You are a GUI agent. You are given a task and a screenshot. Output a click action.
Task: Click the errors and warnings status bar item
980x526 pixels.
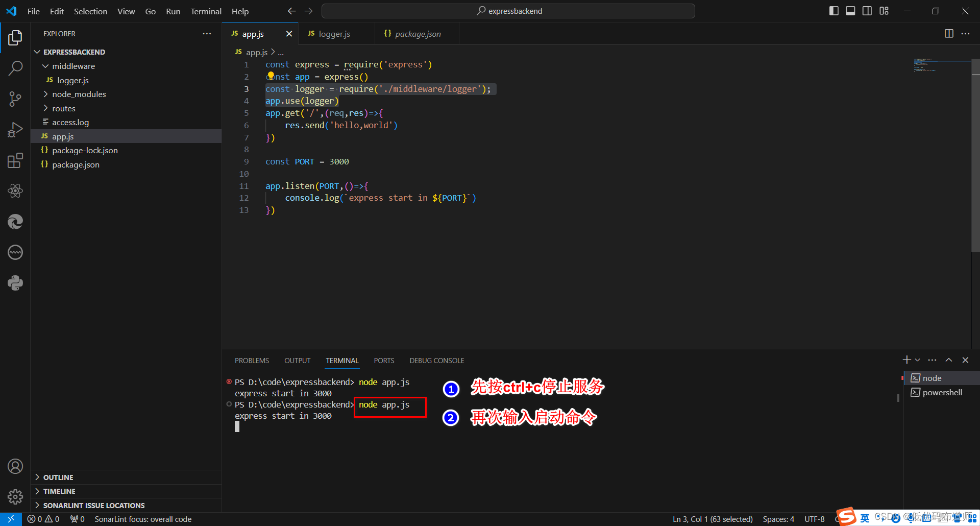click(43, 519)
